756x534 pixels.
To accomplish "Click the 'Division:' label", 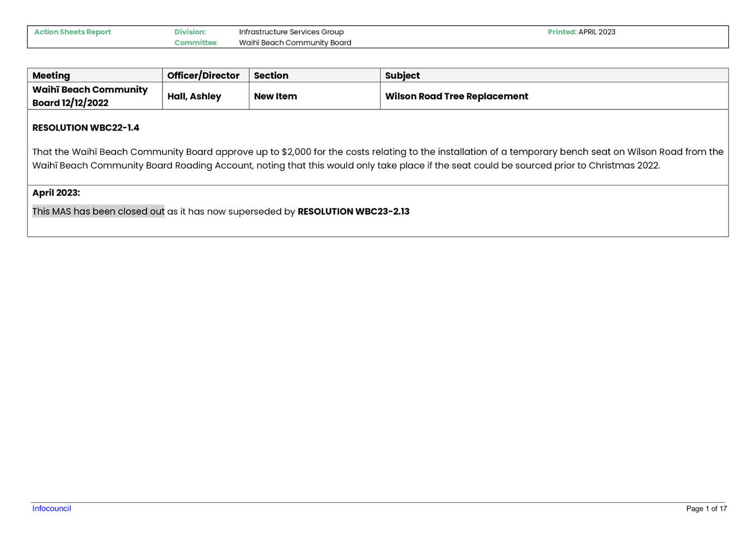I will coord(190,32).
